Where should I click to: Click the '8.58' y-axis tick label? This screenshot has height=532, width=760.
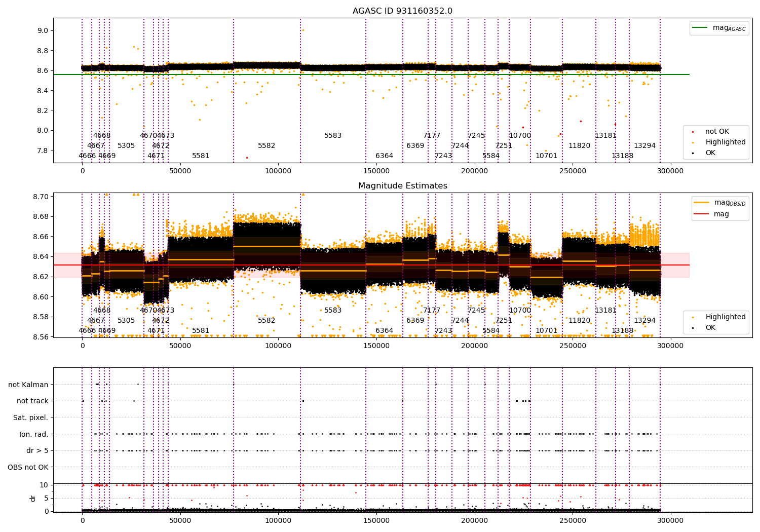click(x=41, y=317)
